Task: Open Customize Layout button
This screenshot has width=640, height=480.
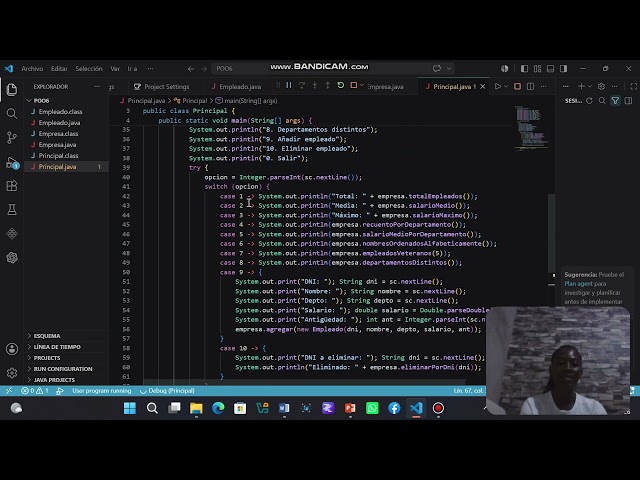Action: coord(537,69)
